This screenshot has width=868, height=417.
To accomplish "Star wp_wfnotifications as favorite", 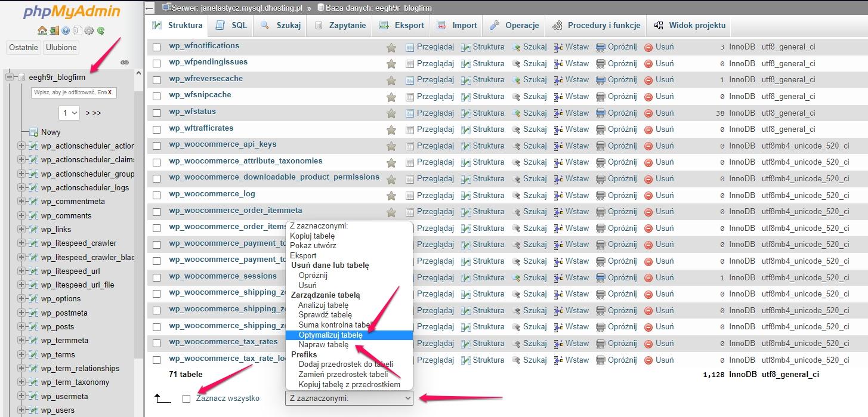I will pyautogui.click(x=391, y=47).
